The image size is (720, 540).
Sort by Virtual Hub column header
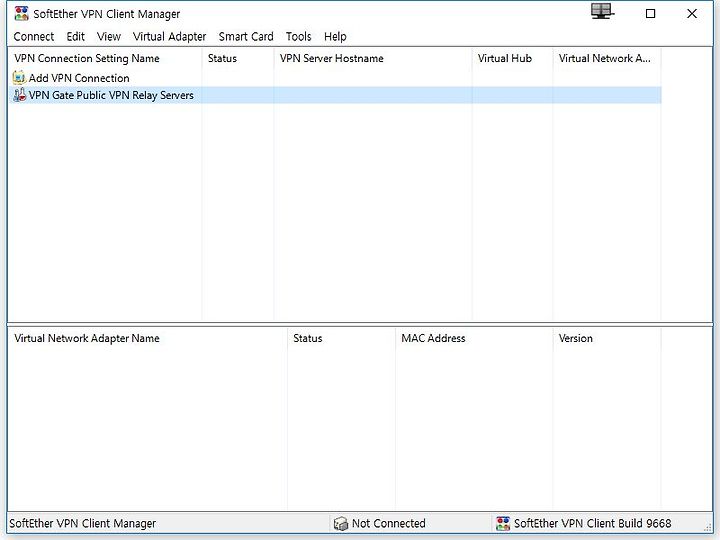[x=512, y=58]
